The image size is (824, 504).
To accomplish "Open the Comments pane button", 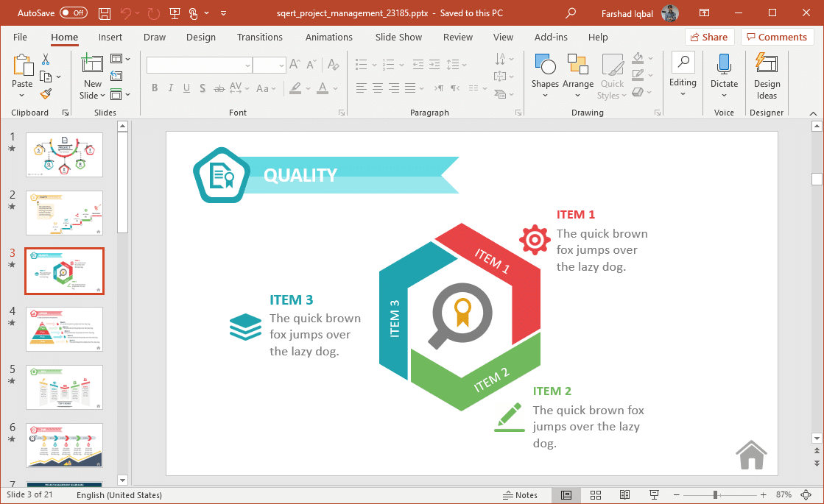I will pyautogui.click(x=778, y=38).
